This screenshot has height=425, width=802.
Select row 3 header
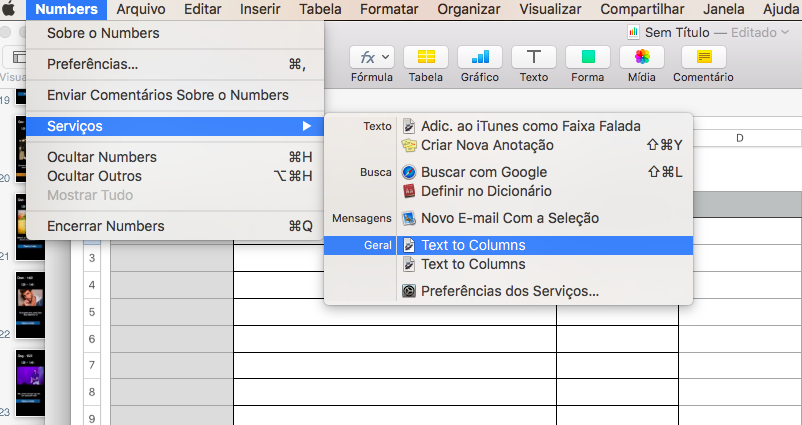(92, 258)
